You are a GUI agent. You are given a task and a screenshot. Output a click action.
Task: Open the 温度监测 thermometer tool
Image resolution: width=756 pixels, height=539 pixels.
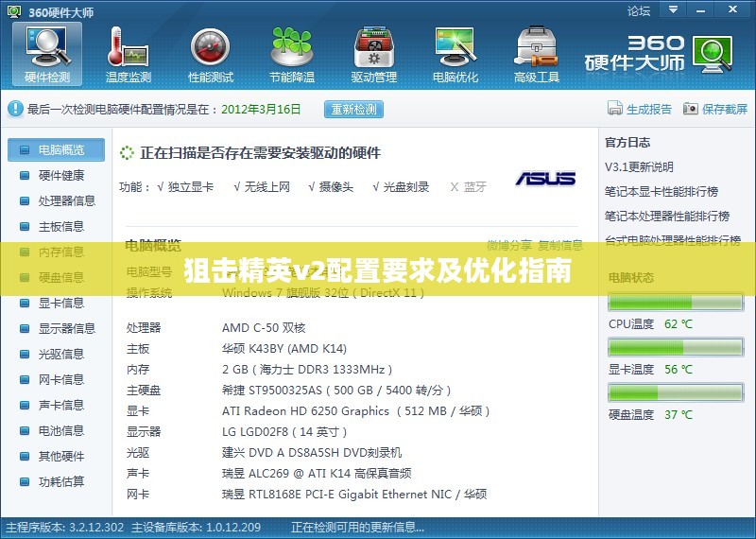pos(129,54)
